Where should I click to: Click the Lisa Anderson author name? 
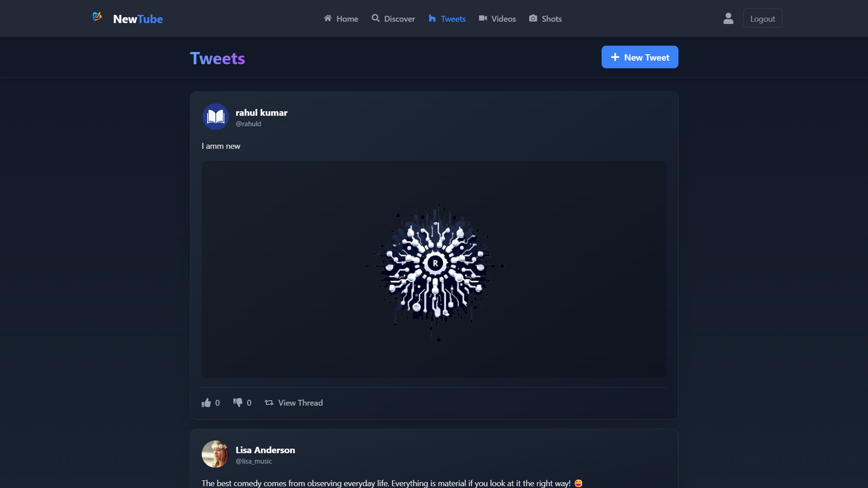[265, 450]
